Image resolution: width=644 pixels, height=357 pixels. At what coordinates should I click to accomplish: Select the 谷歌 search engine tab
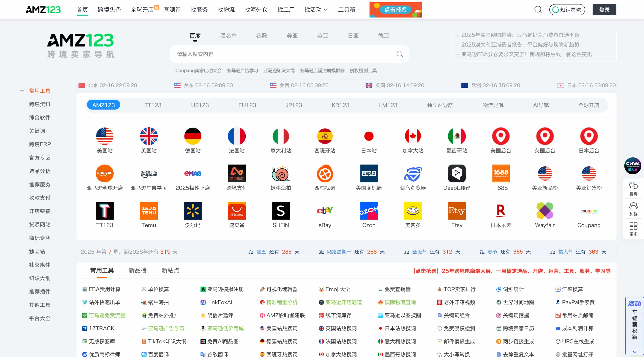(261, 36)
